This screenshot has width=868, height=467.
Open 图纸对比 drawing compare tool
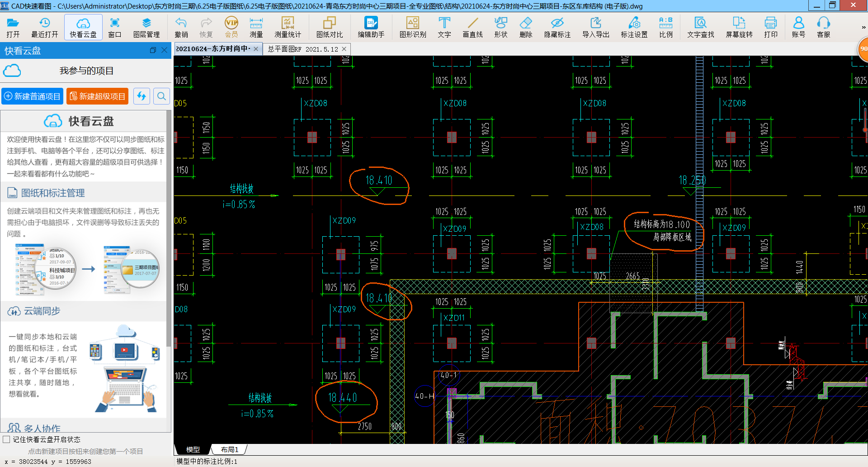(330, 27)
